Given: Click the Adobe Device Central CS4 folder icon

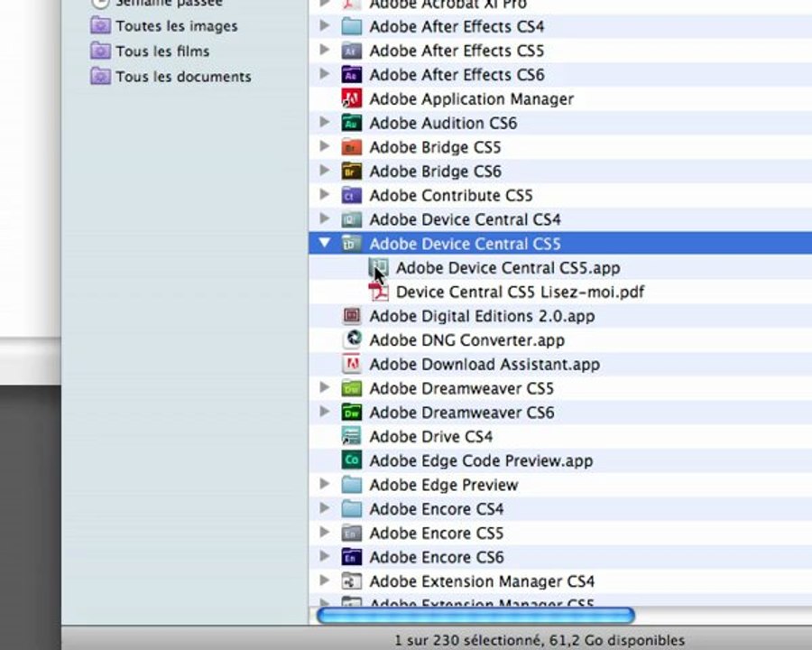Looking at the screenshot, I should pos(352,219).
